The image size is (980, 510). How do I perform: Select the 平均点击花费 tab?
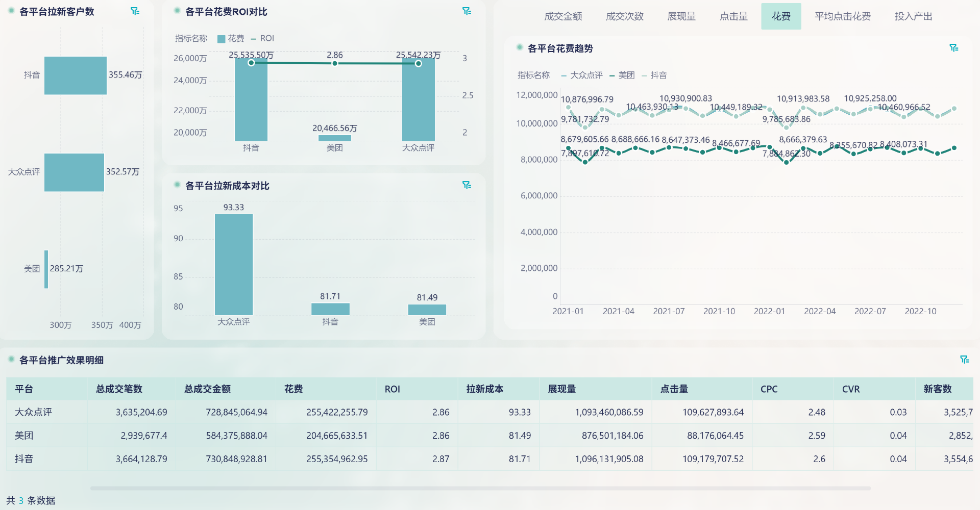tap(842, 16)
